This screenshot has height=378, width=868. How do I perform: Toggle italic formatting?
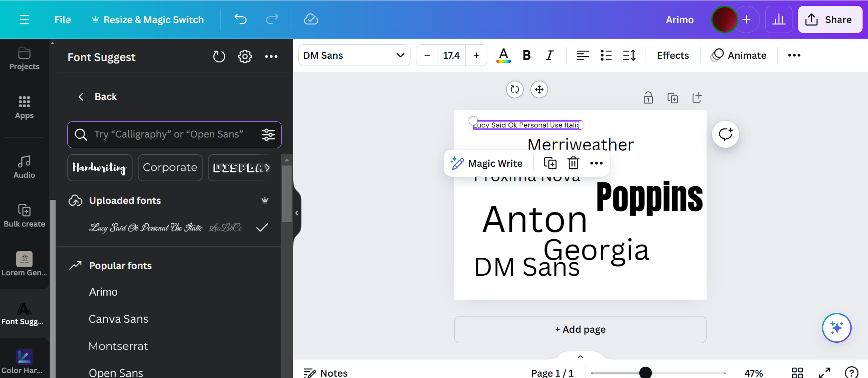[x=549, y=55]
